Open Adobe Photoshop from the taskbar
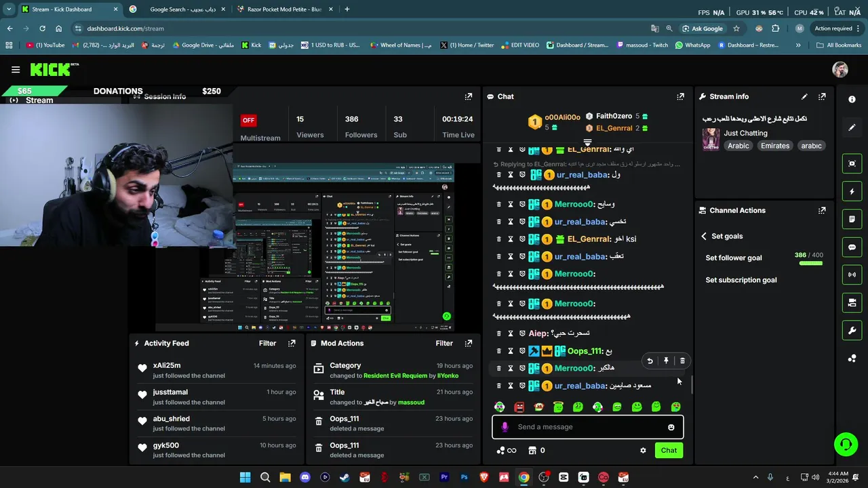This screenshot has height=488, width=868. (x=464, y=477)
